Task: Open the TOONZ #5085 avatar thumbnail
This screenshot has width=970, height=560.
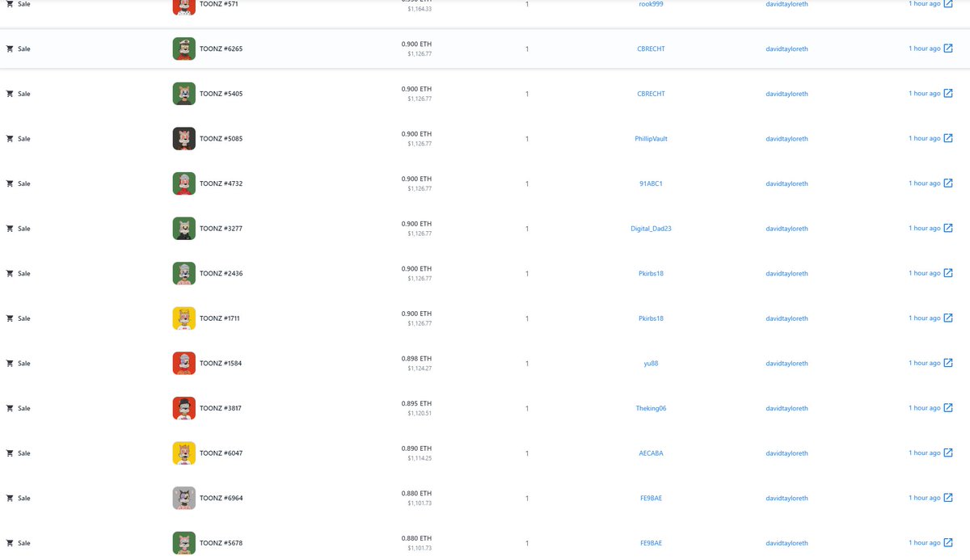Action: coord(184,138)
